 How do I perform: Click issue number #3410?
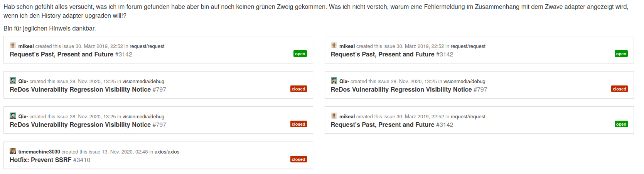[x=82, y=160]
